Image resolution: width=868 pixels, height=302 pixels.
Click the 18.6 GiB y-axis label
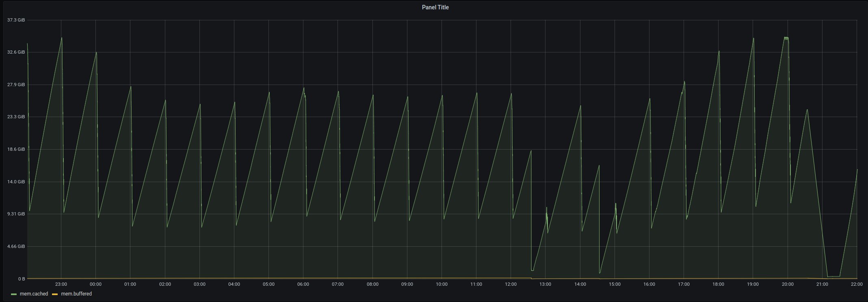click(x=16, y=149)
